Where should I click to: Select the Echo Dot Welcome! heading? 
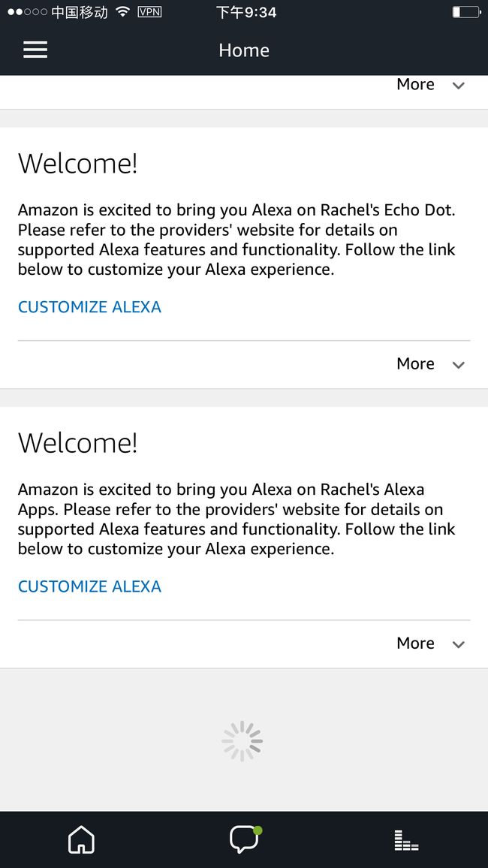tap(77, 164)
